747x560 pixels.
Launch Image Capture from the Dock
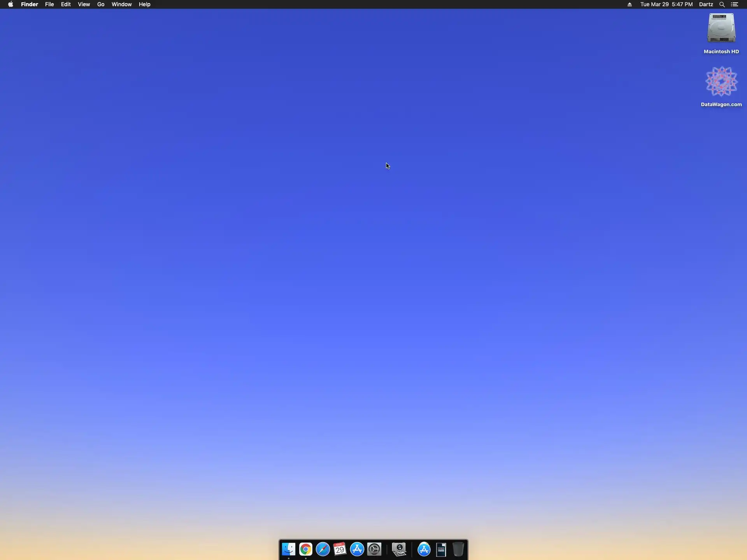point(399,549)
